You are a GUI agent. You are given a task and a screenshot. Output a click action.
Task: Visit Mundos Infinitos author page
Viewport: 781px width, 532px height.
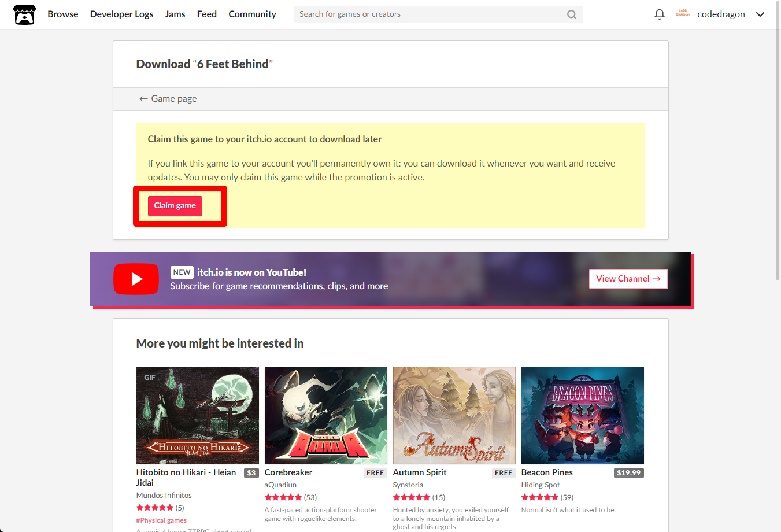(x=164, y=496)
